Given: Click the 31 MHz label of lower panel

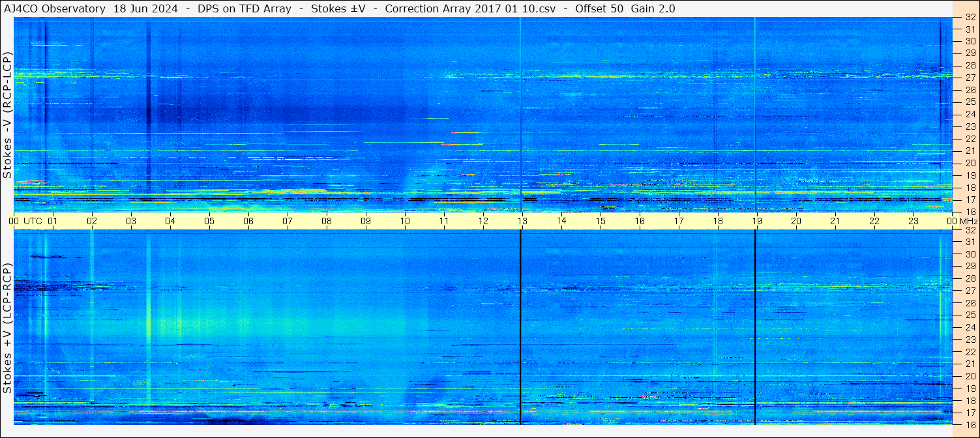Looking at the screenshot, I should coord(970,242).
